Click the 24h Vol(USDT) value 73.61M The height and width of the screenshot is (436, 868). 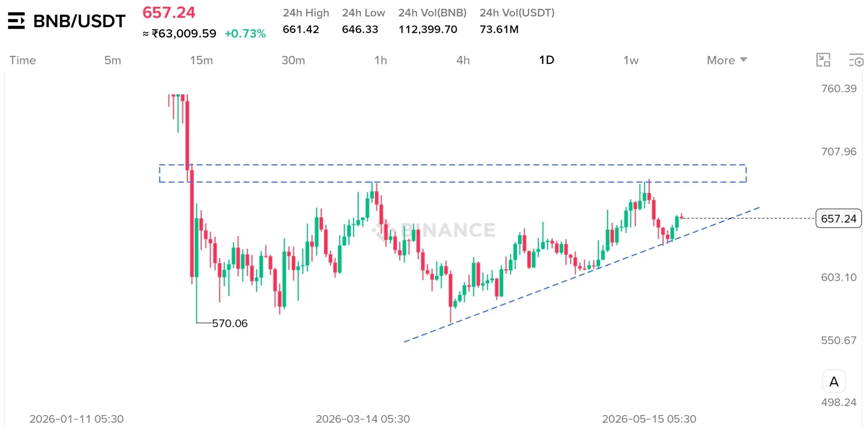click(499, 29)
